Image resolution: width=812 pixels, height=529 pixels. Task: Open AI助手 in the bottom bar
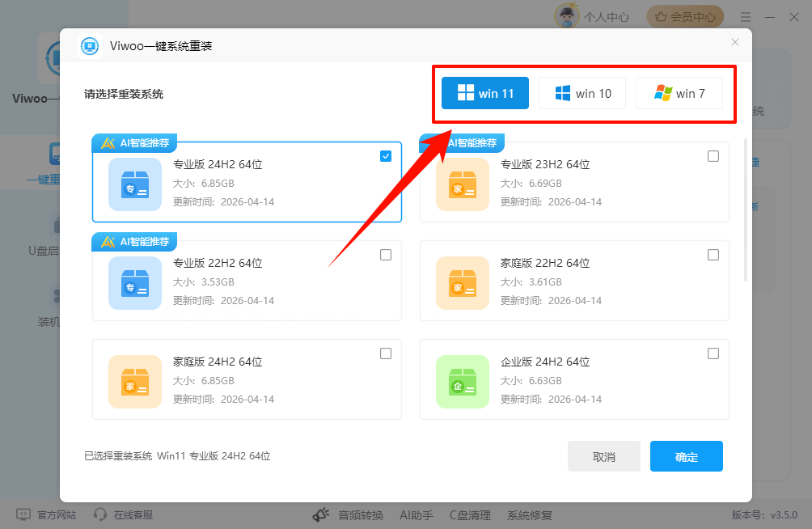tap(417, 515)
